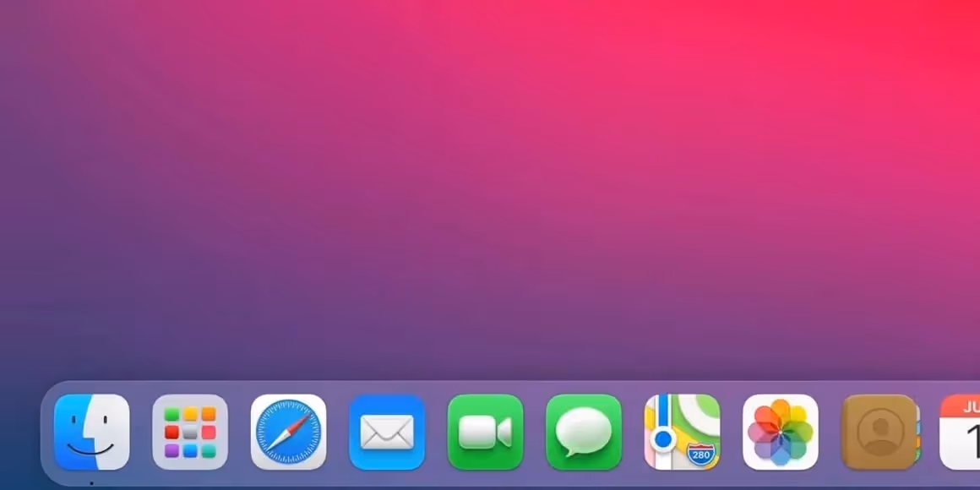This screenshot has height=490, width=980.
Task: Open Launchpad to browse all apps
Action: click(x=189, y=433)
